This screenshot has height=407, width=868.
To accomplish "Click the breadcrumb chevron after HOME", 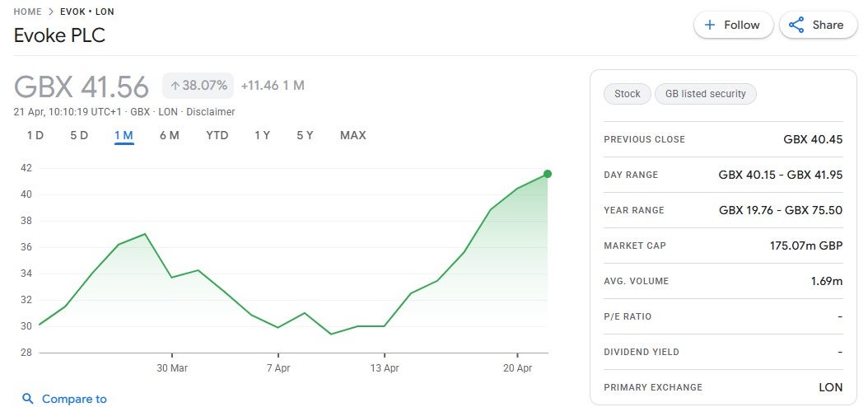I will click(50, 12).
